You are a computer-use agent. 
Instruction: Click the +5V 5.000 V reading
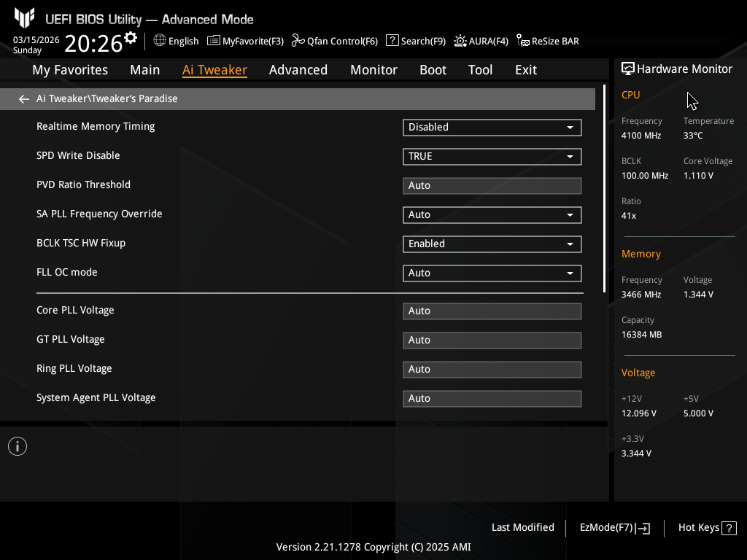(x=698, y=413)
